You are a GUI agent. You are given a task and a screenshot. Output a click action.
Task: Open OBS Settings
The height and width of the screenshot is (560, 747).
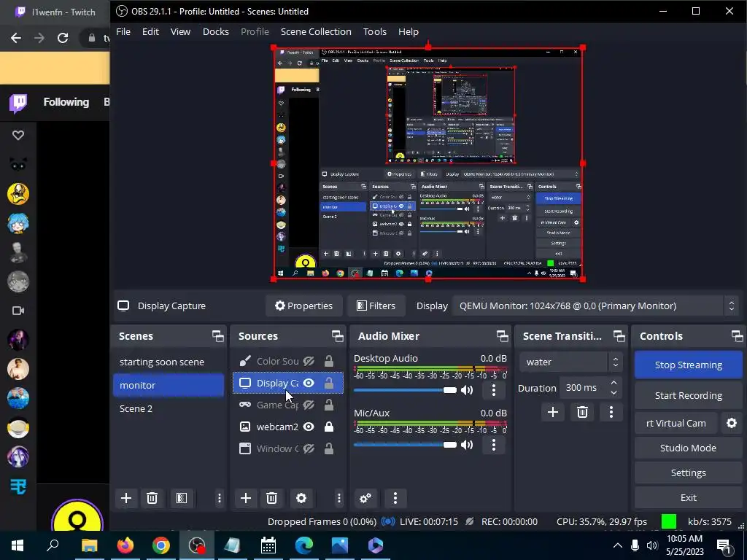point(689,472)
